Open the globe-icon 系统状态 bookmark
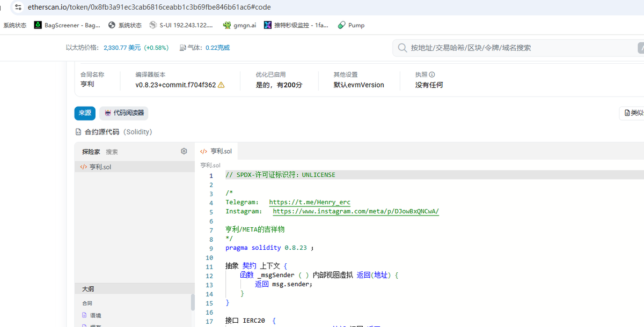 tap(125, 25)
